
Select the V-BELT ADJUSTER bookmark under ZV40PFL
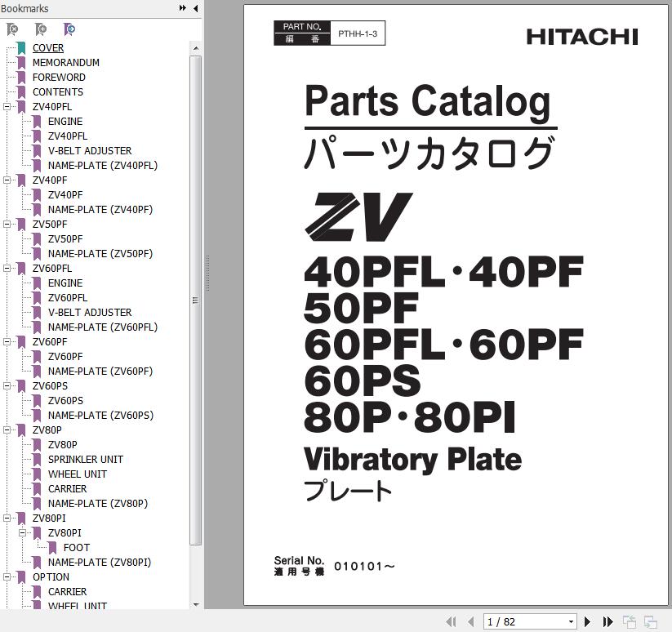tap(90, 151)
